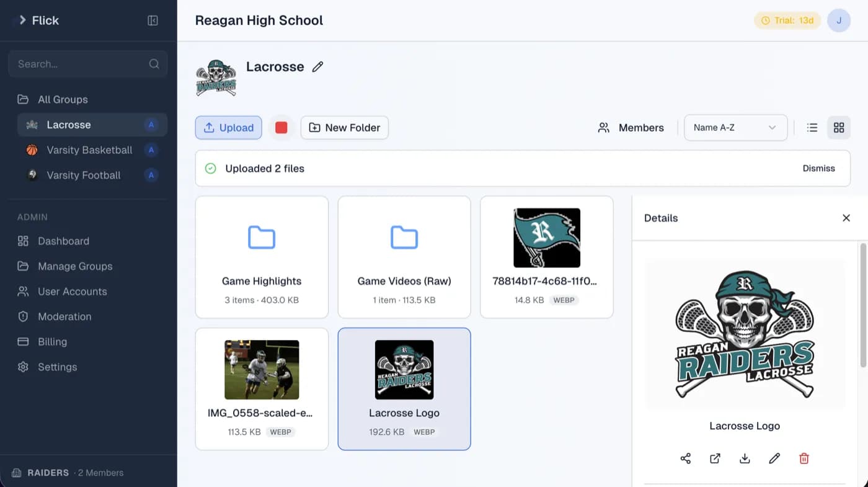The width and height of the screenshot is (868, 487).
Task: Open Manage Groups in the admin menu
Action: (x=75, y=266)
